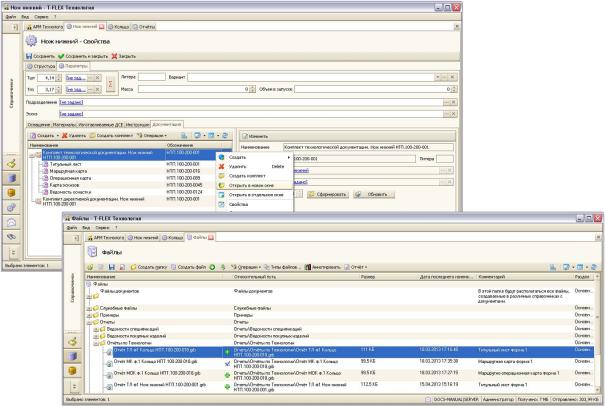The height and width of the screenshot is (406, 605).
Task: Click the Администратор status bar entry
Action: click(x=498, y=399)
